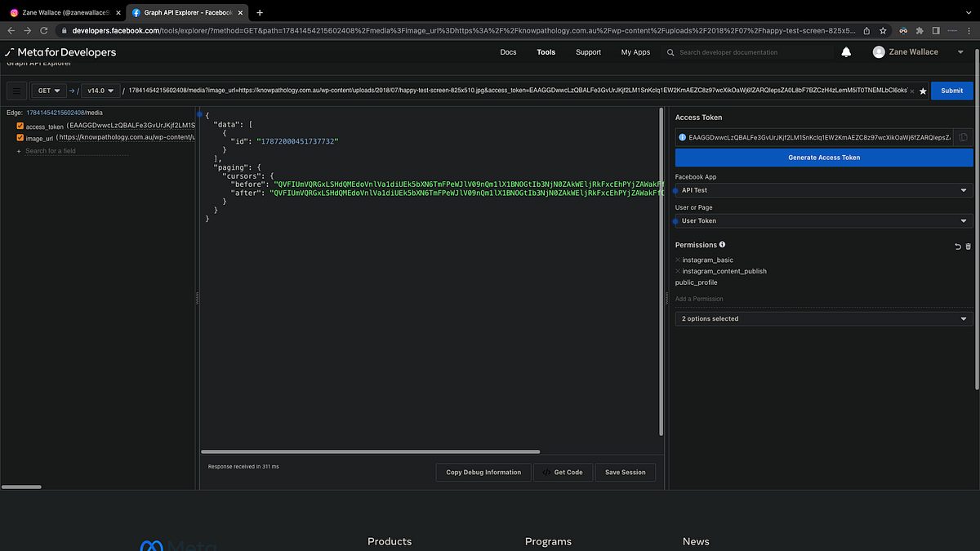Open the notifications bell
The height and width of the screenshot is (551, 980).
coord(845,51)
